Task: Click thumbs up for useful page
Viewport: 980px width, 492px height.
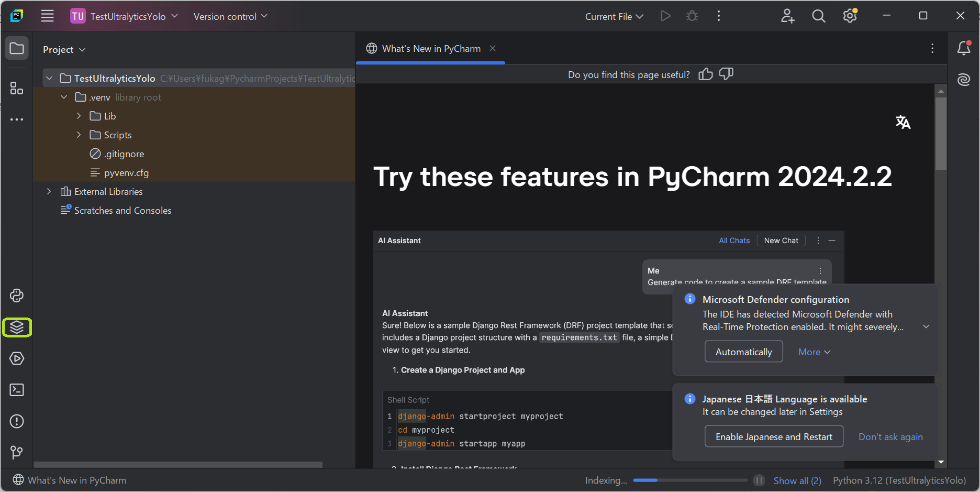Action: click(706, 74)
